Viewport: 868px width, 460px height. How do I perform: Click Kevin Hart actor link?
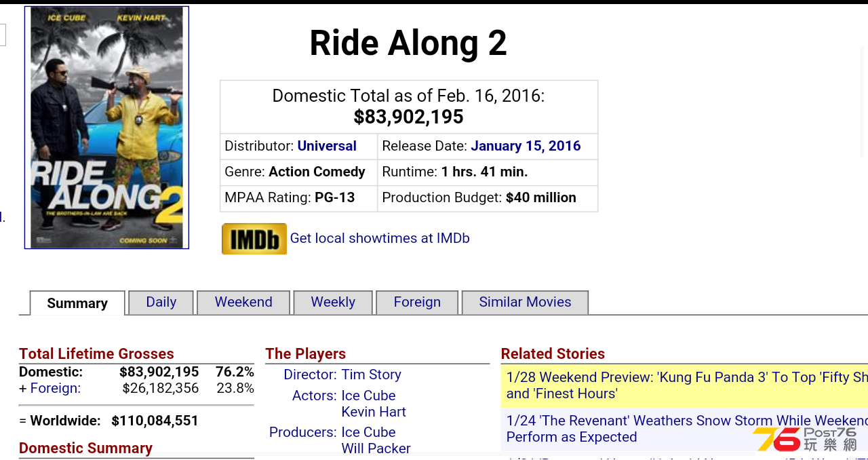click(374, 412)
